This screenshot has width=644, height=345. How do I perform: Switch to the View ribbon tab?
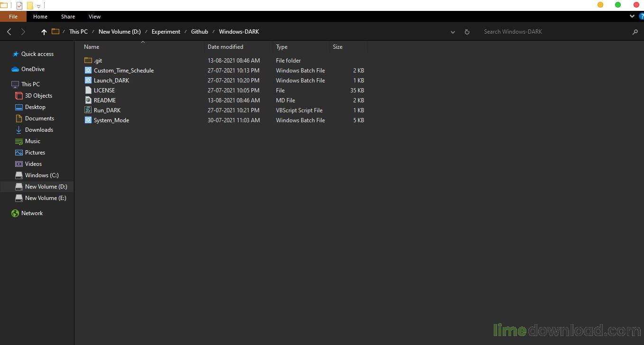click(94, 17)
